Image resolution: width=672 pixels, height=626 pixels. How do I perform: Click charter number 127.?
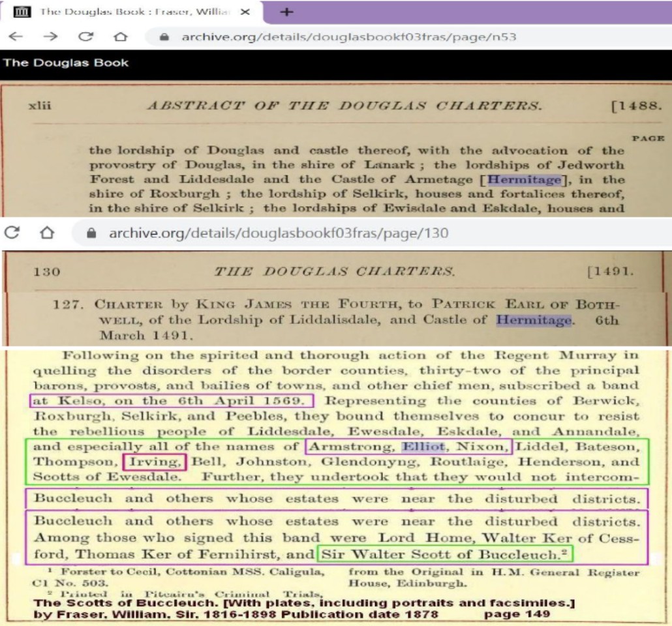tap(68, 305)
